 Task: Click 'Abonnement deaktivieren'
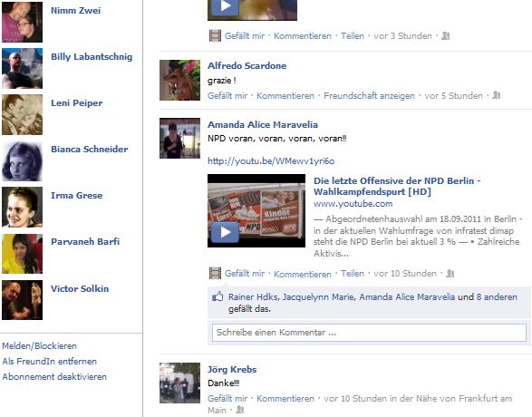54,376
